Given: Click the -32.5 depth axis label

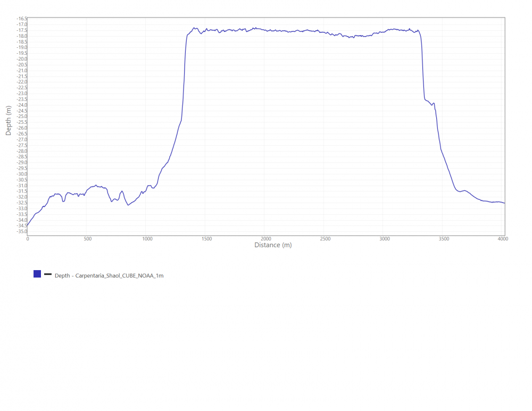Looking at the screenshot, I should [x=22, y=203].
